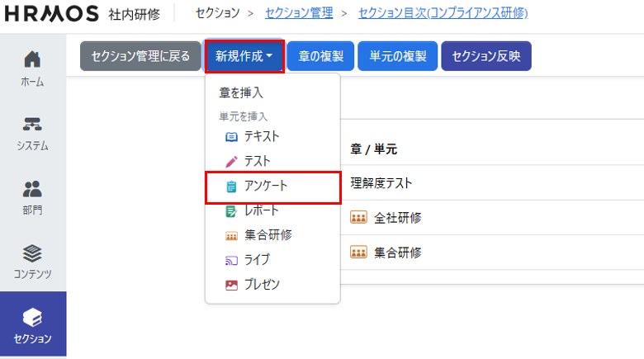Open the 全社研修 row in the list
644x359 pixels.
click(397, 218)
